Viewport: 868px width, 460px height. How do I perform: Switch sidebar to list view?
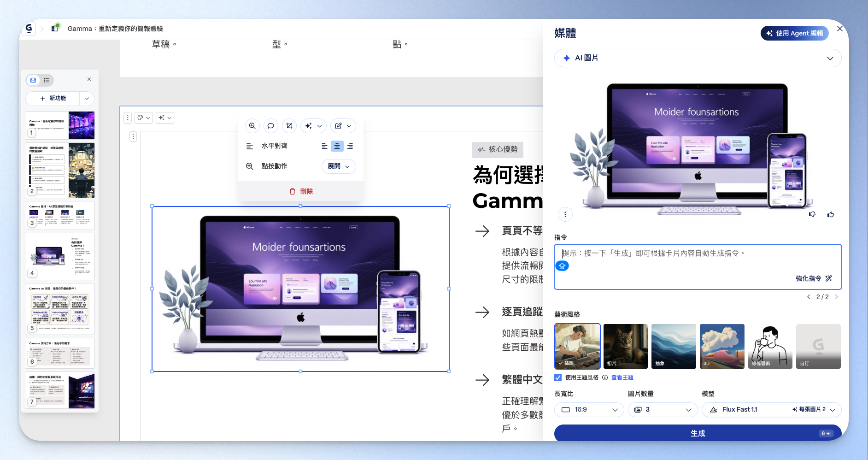pyautogui.click(x=47, y=80)
